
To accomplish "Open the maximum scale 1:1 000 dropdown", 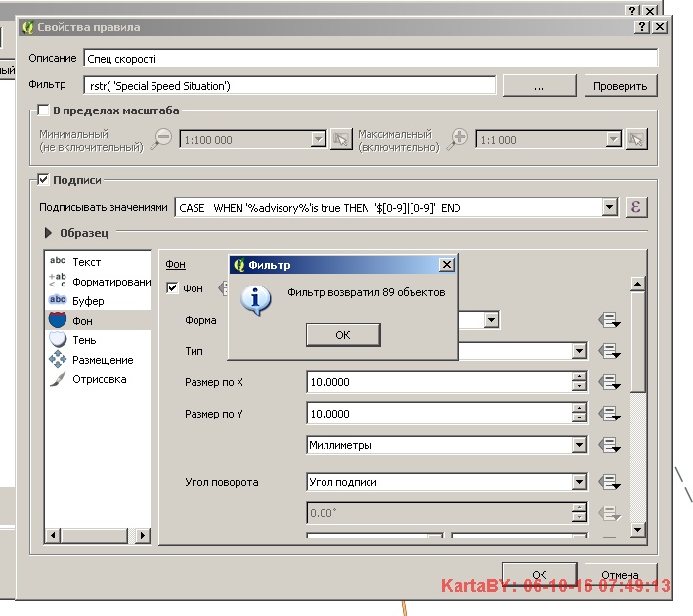I will coord(613,139).
